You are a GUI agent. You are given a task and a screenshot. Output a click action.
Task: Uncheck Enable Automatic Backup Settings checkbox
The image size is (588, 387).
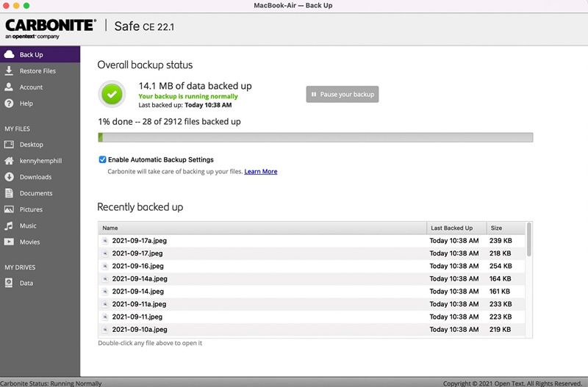[102, 159]
